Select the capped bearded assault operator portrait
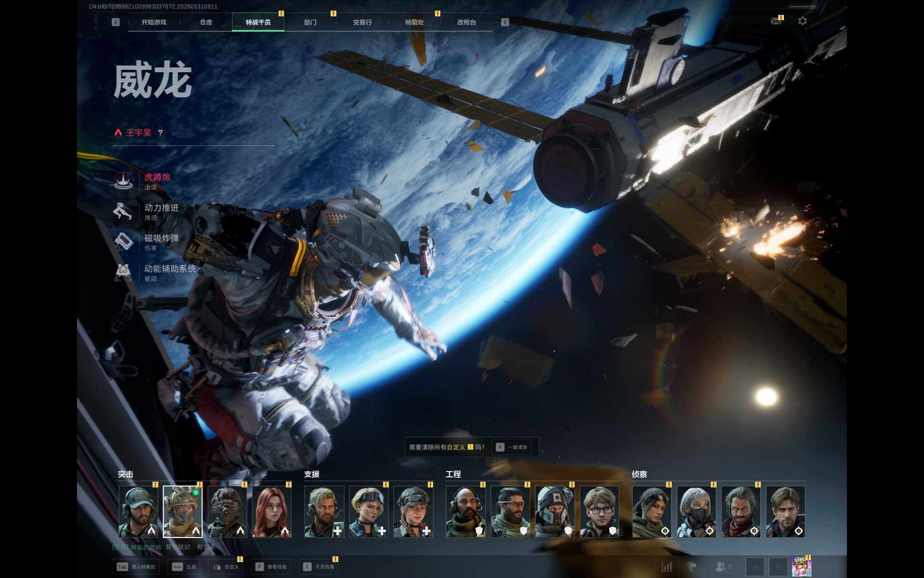Image resolution: width=924 pixels, height=578 pixels. pyautogui.click(x=138, y=512)
